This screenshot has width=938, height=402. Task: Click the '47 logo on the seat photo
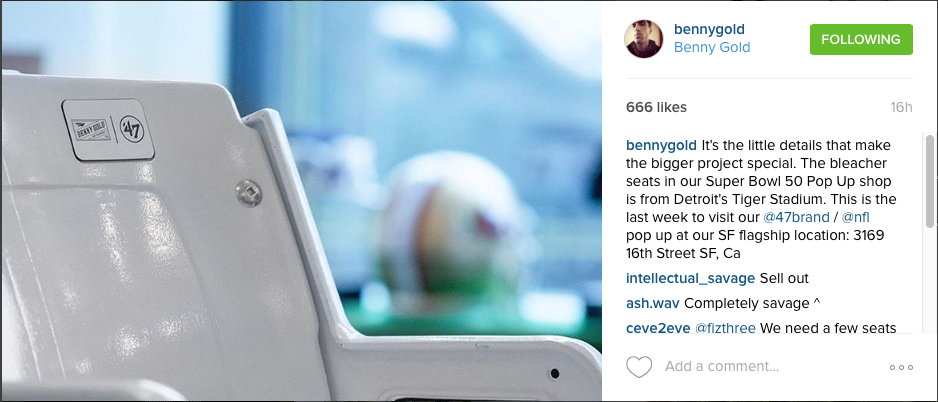(x=131, y=128)
